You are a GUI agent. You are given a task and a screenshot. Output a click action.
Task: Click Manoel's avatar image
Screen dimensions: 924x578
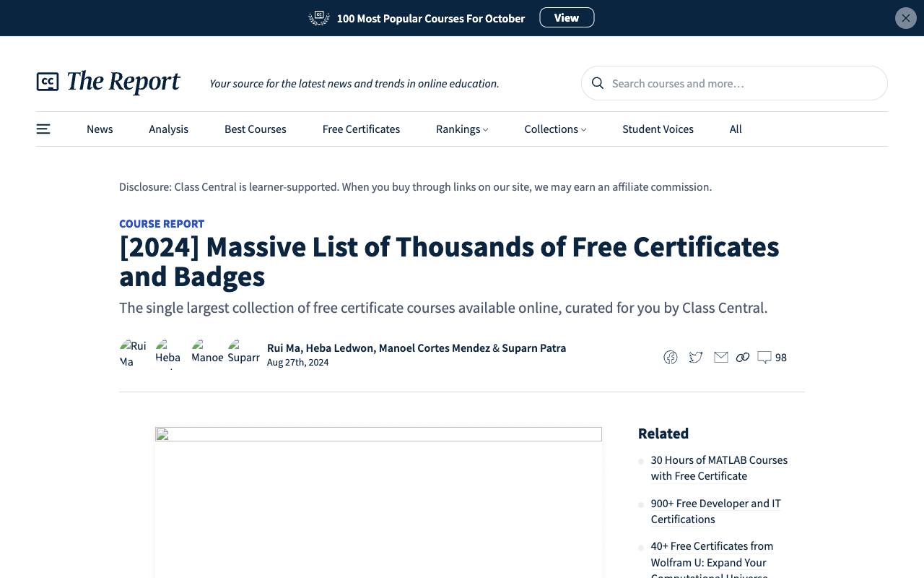click(x=206, y=354)
